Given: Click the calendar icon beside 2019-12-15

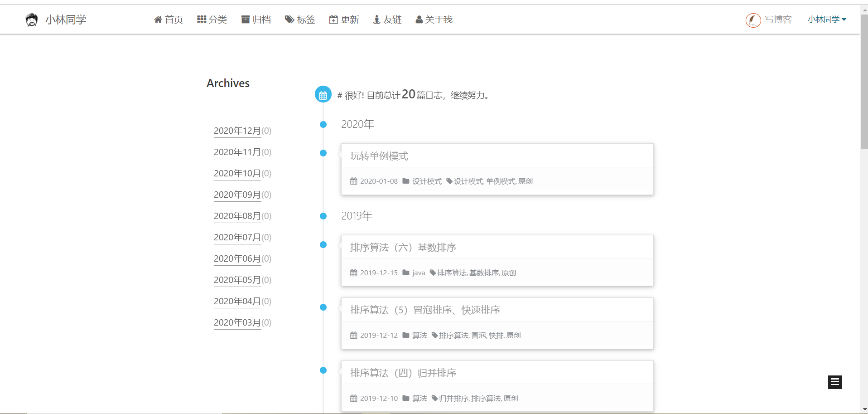Looking at the screenshot, I should 354,273.
